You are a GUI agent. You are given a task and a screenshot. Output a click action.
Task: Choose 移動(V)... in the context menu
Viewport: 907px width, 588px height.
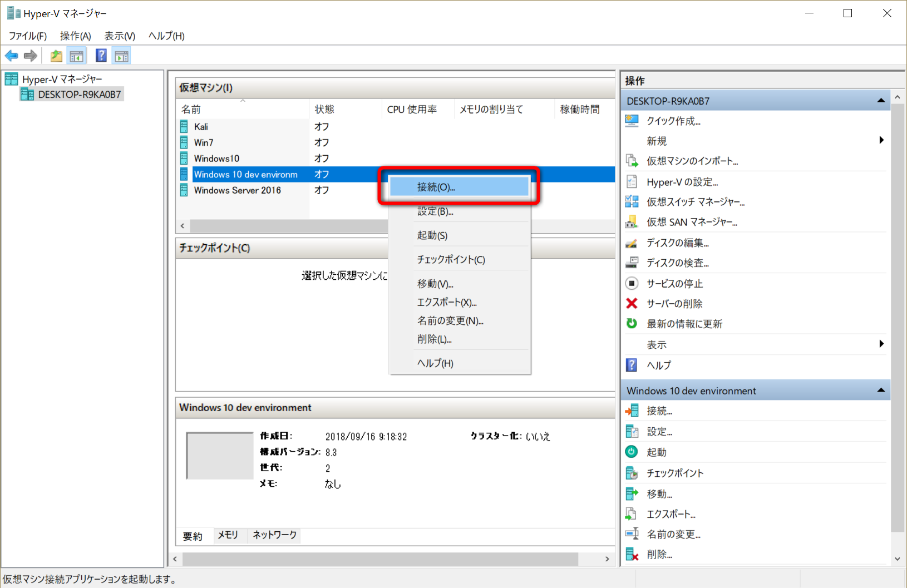pos(459,284)
